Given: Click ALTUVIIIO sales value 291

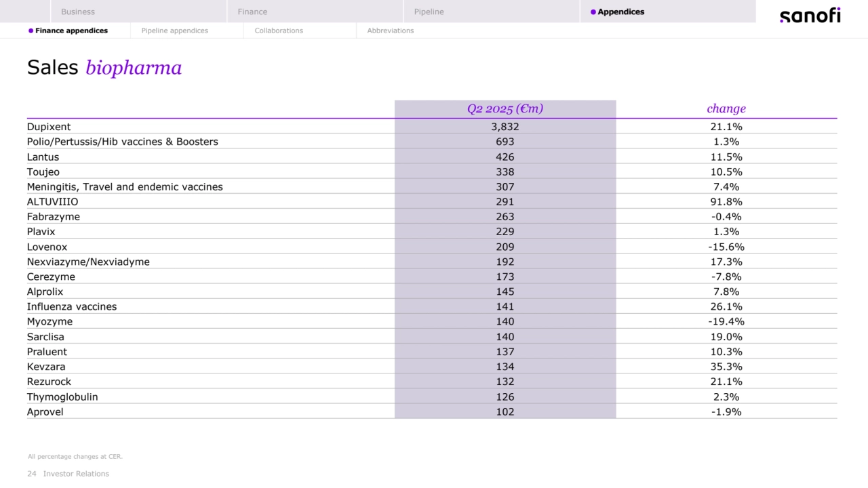Looking at the screenshot, I should 505,201.
